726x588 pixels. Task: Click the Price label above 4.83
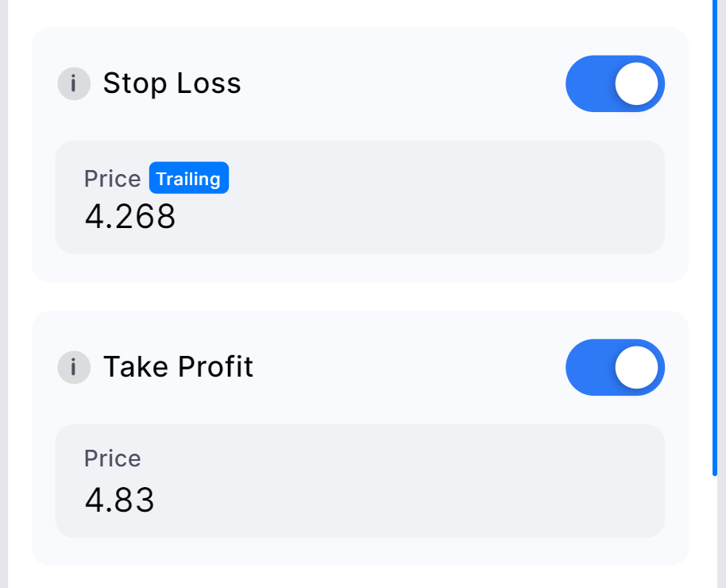[113, 458]
